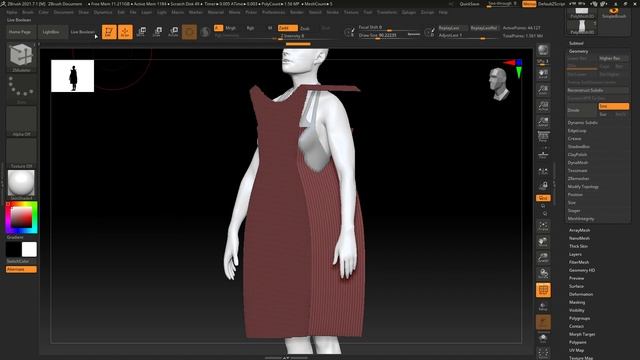Expand the Polygroups subpalette

[579, 318]
